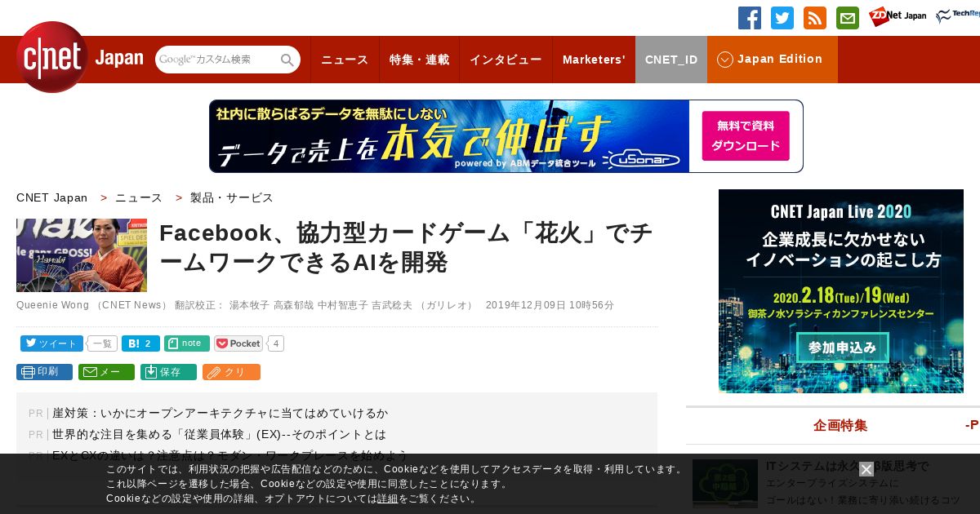980x514 pixels.
Task: Click the 印刷 print button
Action: 44,372
